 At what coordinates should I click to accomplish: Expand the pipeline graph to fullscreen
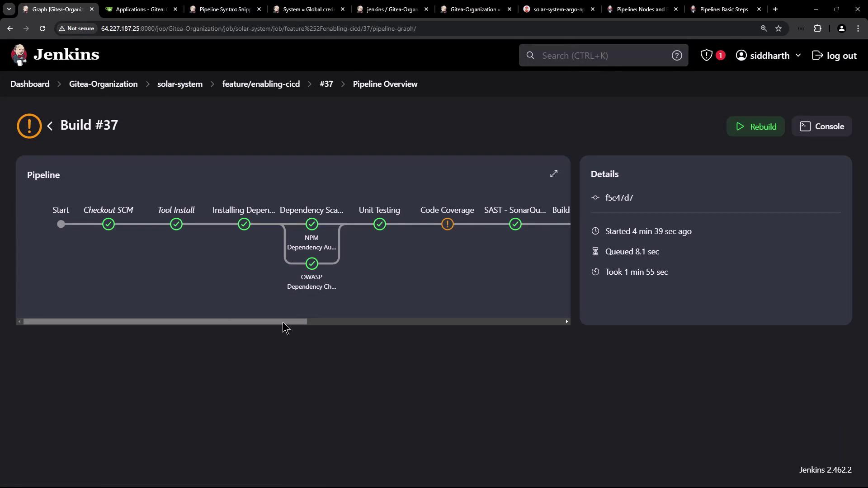554,174
